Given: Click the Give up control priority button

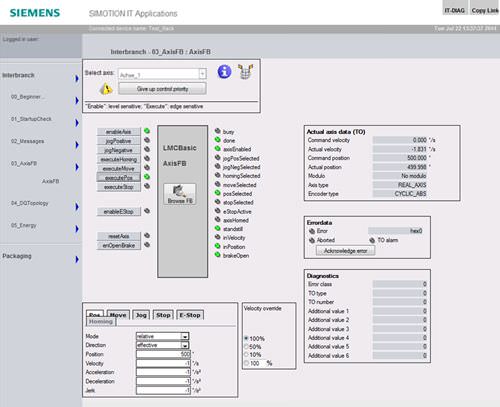Looking at the screenshot, I should [x=162, y=89].
